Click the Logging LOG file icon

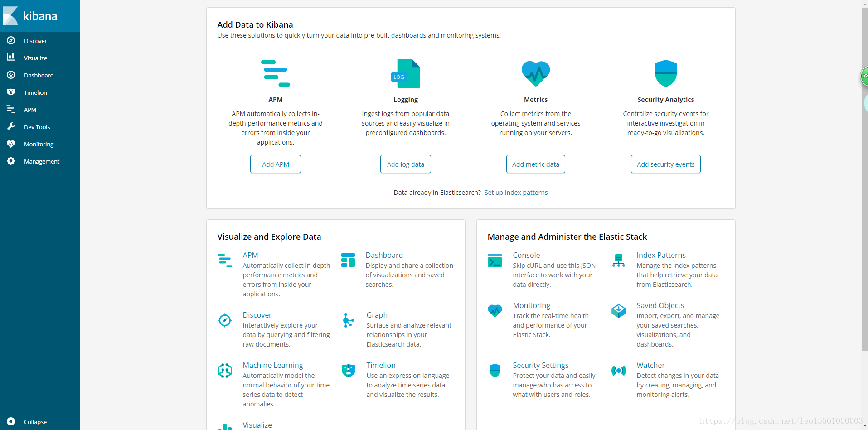[x=406, y=73]
